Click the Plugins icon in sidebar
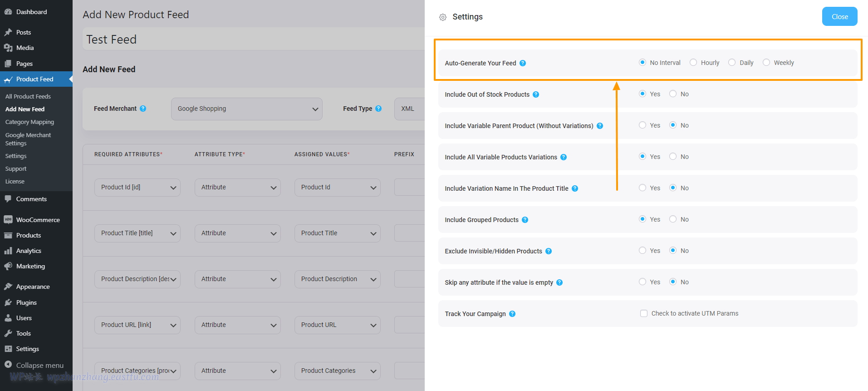The height and width of the screenshot is (391, 868). [8, 302]
